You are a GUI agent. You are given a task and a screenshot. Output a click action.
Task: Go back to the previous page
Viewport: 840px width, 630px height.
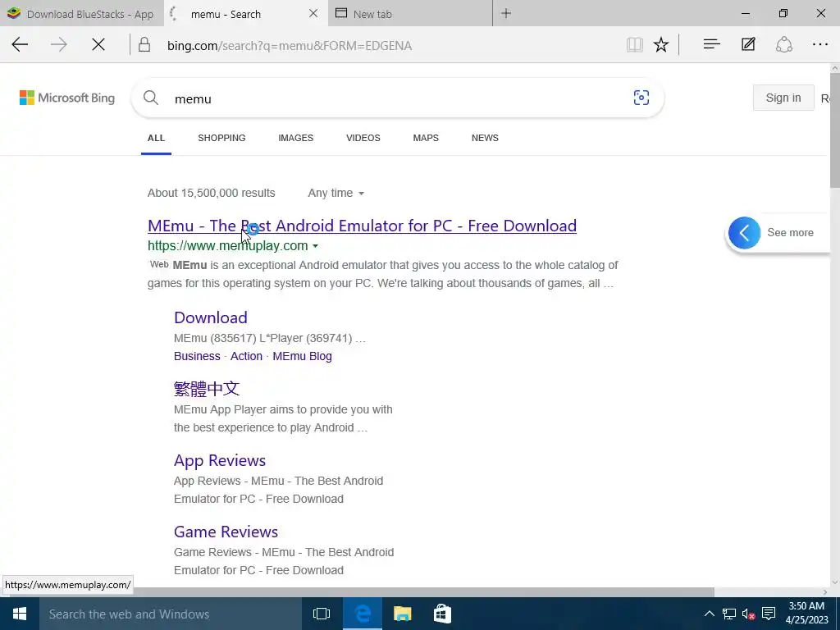[20, 45]
